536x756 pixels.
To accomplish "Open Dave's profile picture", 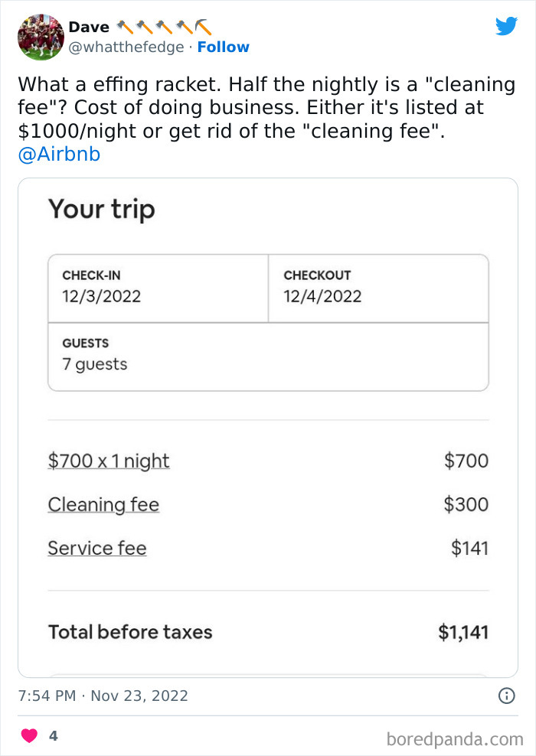I will pos(41,37).
